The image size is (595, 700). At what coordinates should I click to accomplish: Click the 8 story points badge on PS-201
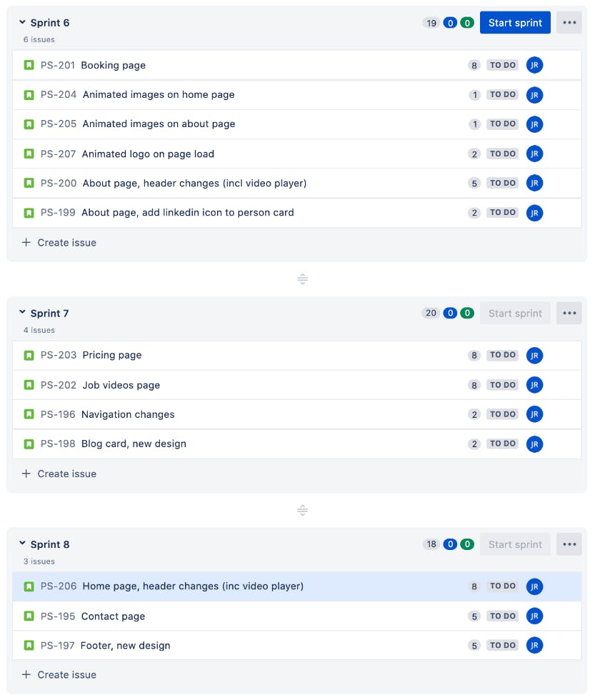474,65
